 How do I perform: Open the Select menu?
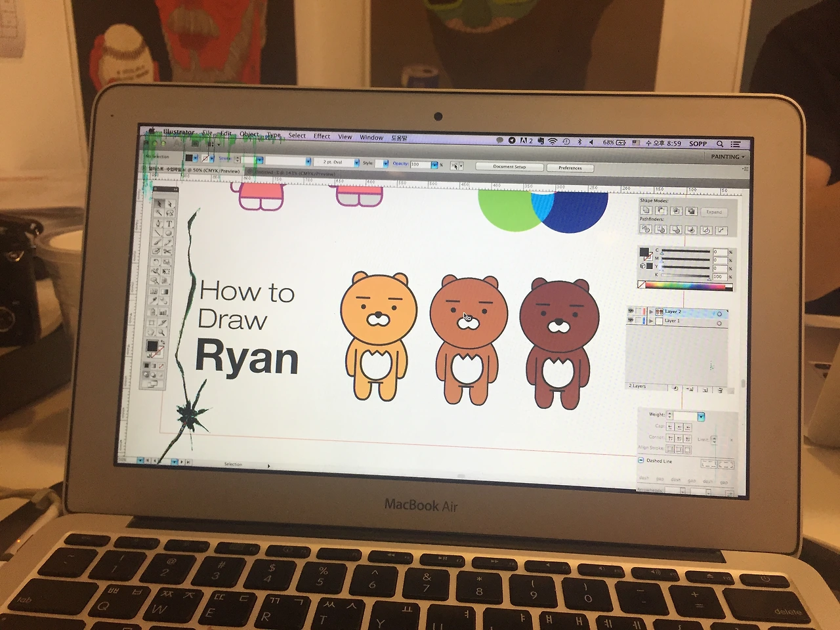tap(297, 136)
